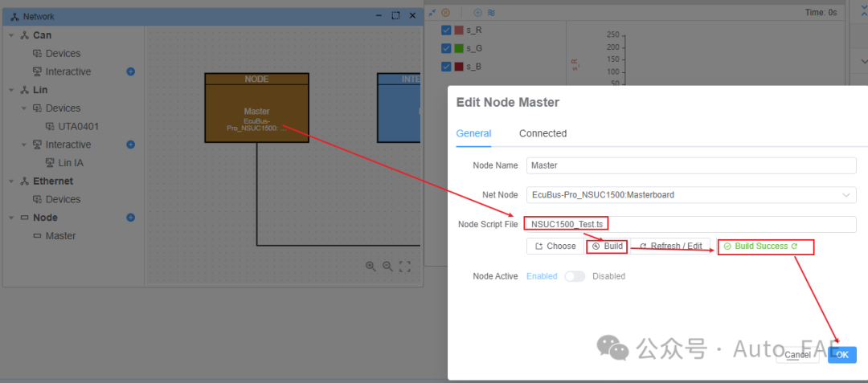Zoom in on the network diagram
868x383 pixels.
coord(371,267)
